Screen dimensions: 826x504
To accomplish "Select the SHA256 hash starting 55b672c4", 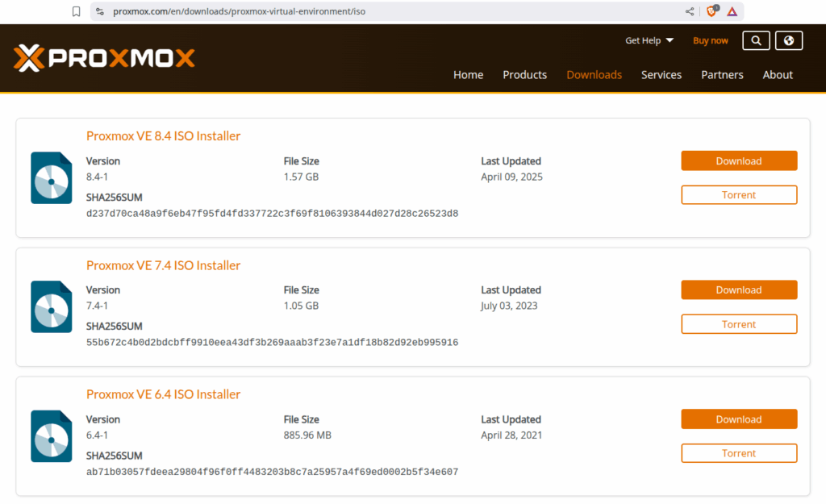I will pos(273,343).
